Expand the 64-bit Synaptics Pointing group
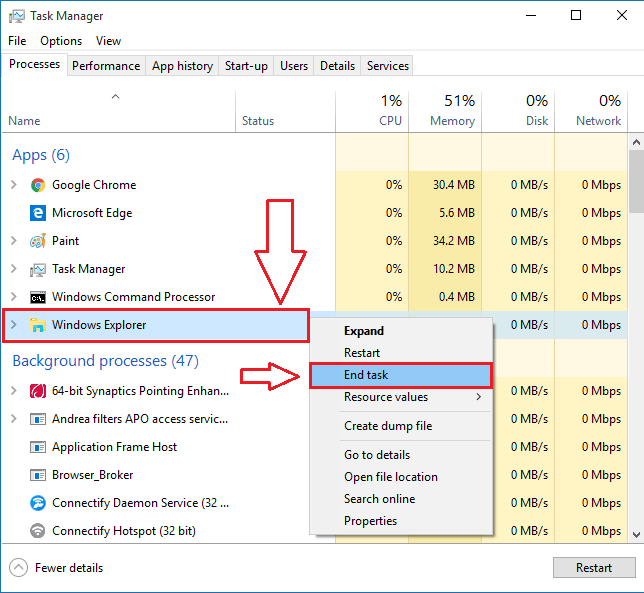This screenshot has height=593, width=644. pyautogui.click(x=14, y=391)
